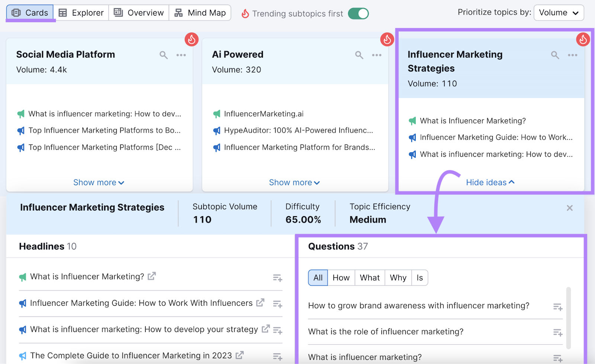Open Top Influencer Marketing Platforms to Bo... idea
Image resolution: width=595 pixels, height=364 pixels.
point(104,130)
